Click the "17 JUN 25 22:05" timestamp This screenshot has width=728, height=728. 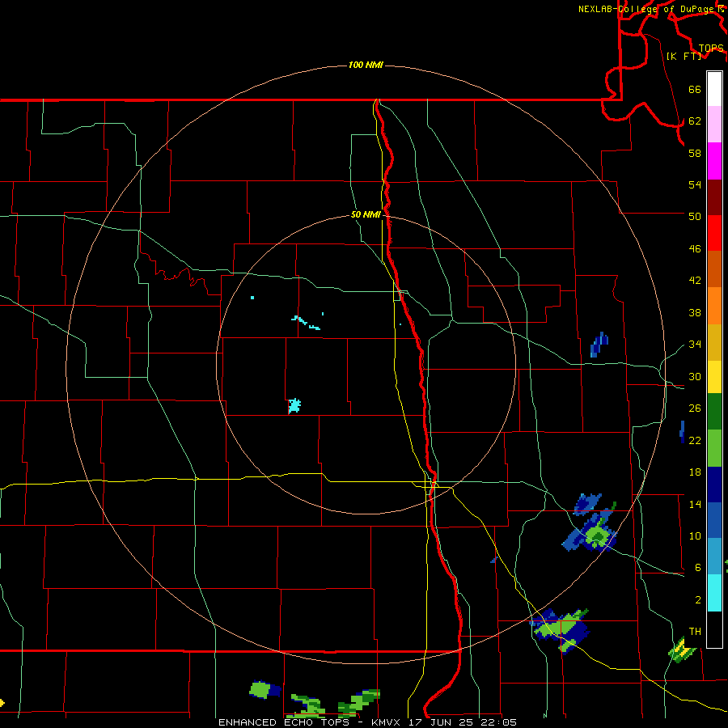(463, 722)
